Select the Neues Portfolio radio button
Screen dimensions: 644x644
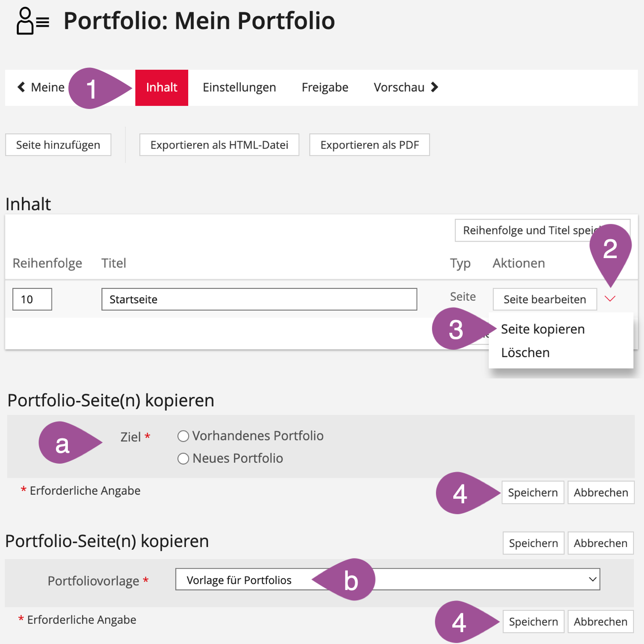tap(183, 459)
